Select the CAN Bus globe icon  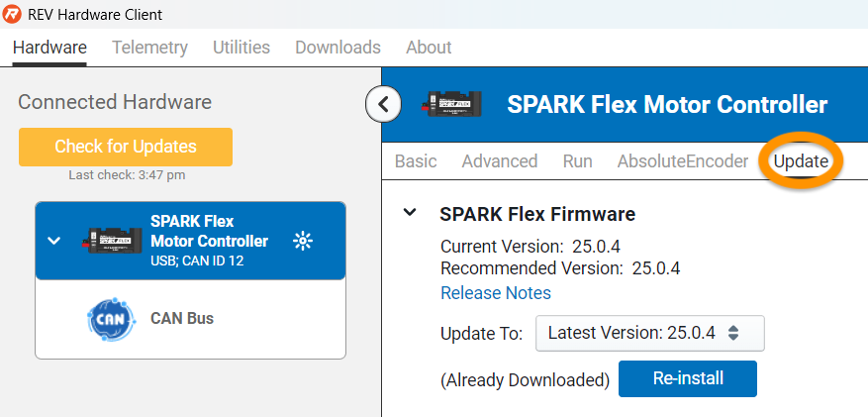click(x=111, y=318)
